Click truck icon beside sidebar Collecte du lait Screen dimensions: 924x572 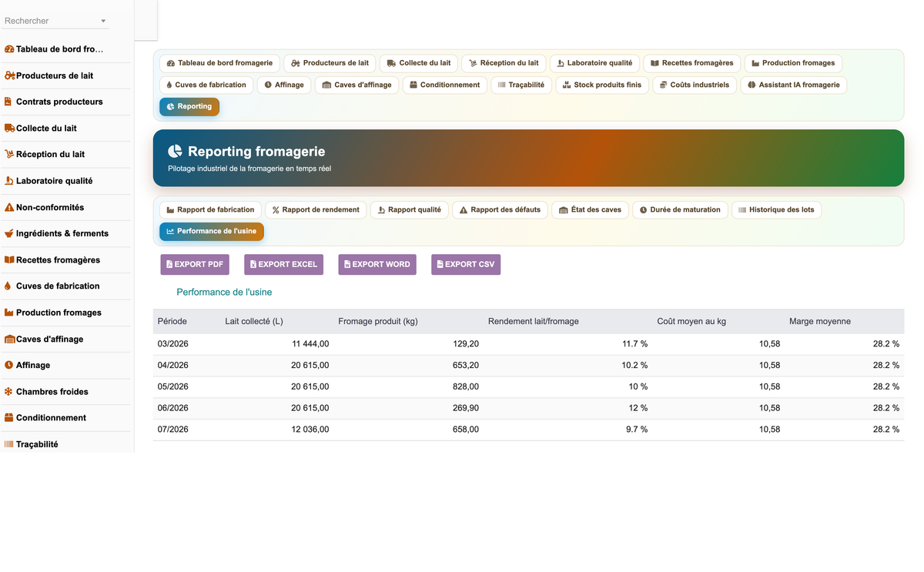coord(9,128)
